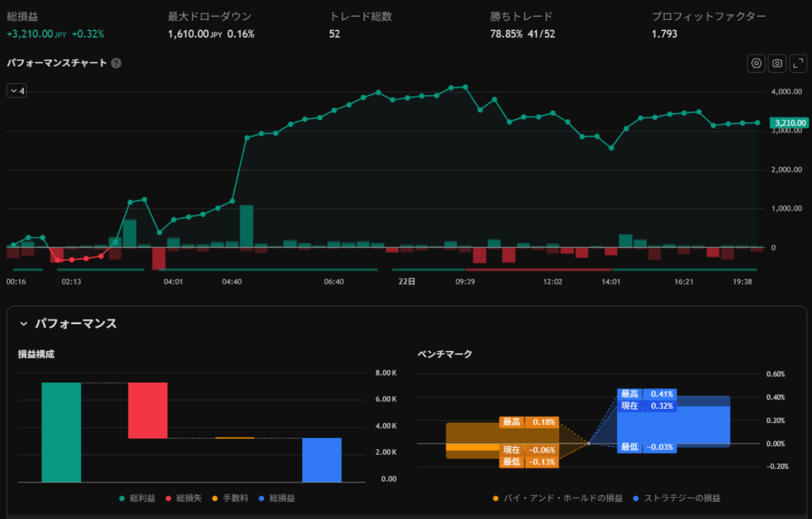812x519 pixels.
Task: Click the 3,210.00 current value label
Action: click(790, 123)
